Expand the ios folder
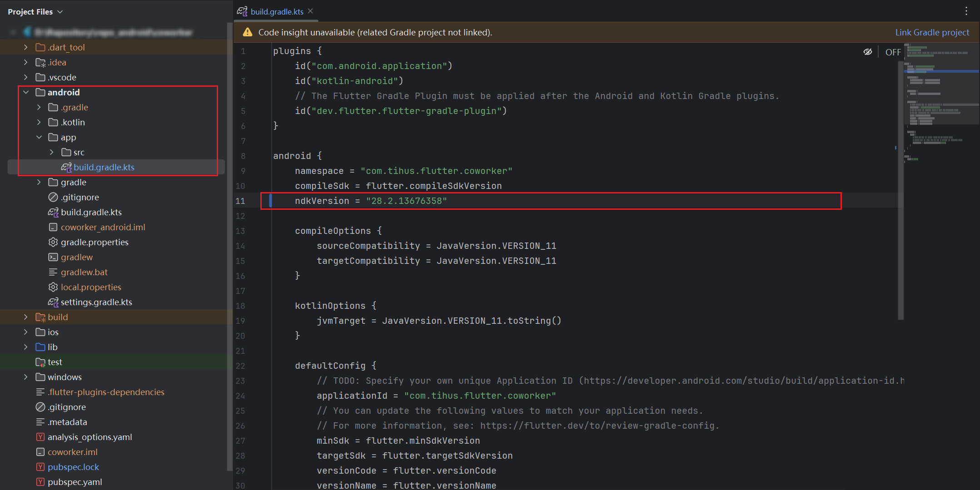This screenshot has width=980, height=490. click(x=26, y=332)
